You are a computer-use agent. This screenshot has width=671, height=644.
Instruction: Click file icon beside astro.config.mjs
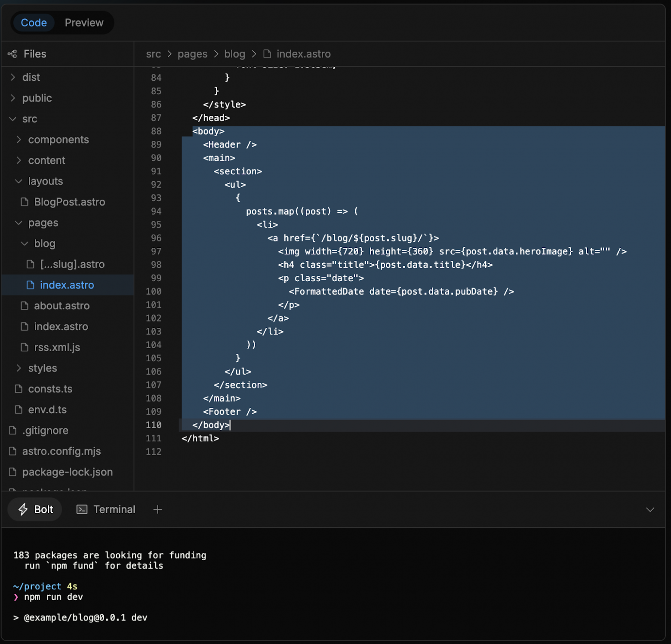point(13,451)
